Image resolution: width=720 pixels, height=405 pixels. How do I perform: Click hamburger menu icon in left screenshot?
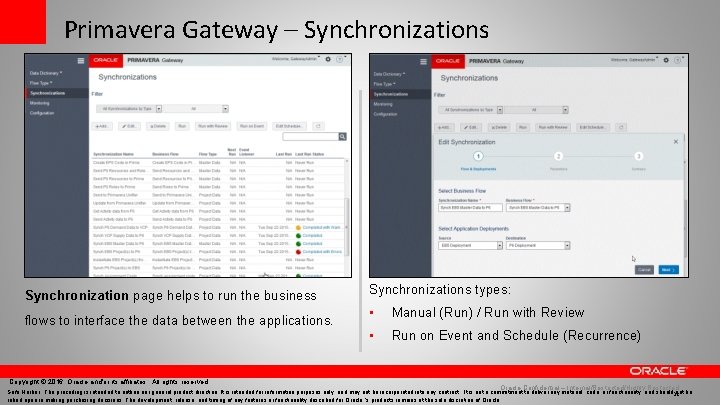click(x=81, y=61)
